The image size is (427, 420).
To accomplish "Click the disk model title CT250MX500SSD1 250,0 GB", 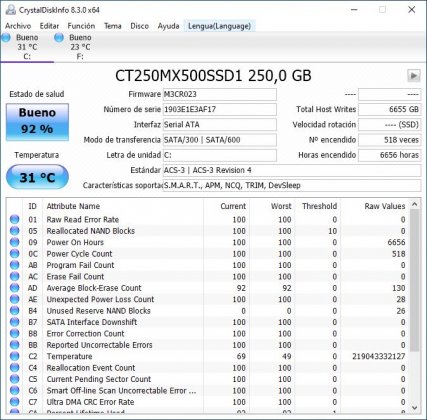I will [x=213, y=76].
